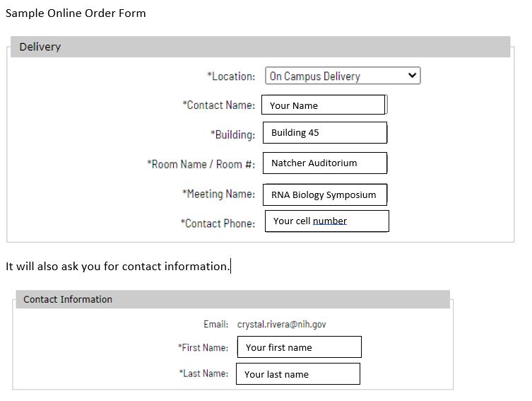Click the crystal.rivera@nih.gov email address
Image resolution: width=532 pixels, height=401 pixels.
[x=281, y=325]
